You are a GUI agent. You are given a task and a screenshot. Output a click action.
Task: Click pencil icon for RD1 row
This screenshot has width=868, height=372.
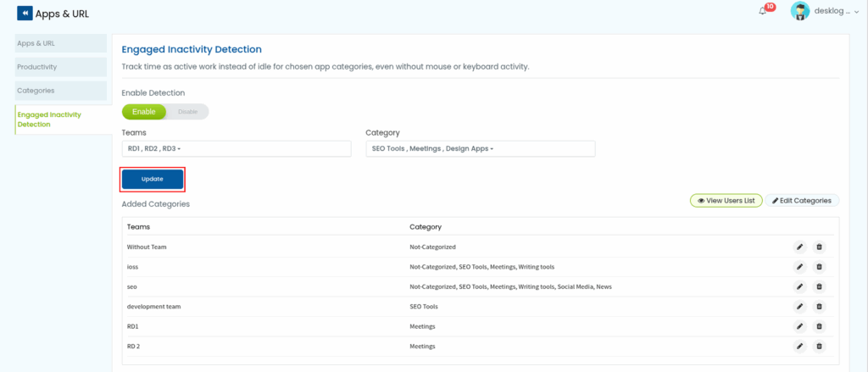pos(799,326)
